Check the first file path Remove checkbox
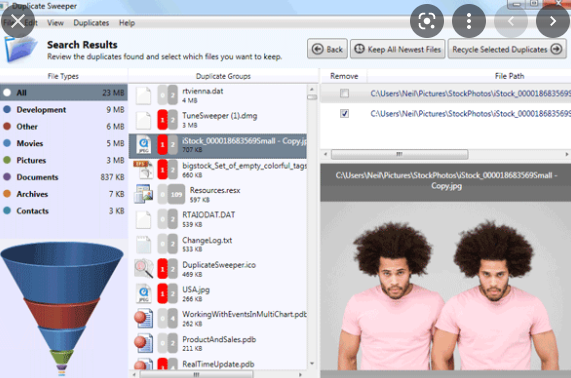Screen dimensions: 571x378 pos(344,93)
